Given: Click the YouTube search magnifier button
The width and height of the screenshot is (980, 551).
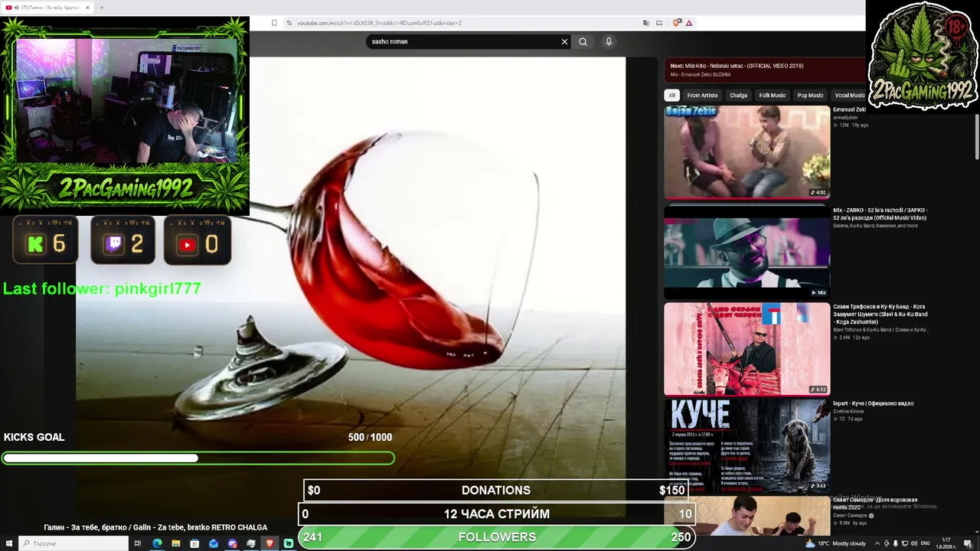Looking at the screenshot, I should pyautogui.click(x=583, y=41).
